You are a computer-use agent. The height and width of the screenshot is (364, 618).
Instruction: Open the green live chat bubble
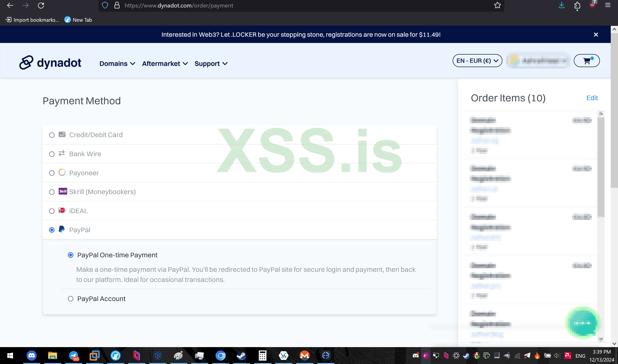point(583,323)
